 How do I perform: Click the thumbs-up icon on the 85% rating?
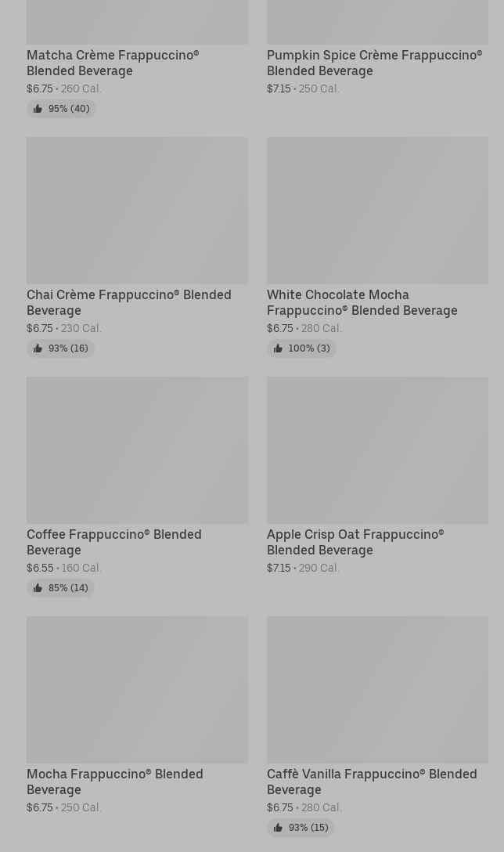(38, 588)
